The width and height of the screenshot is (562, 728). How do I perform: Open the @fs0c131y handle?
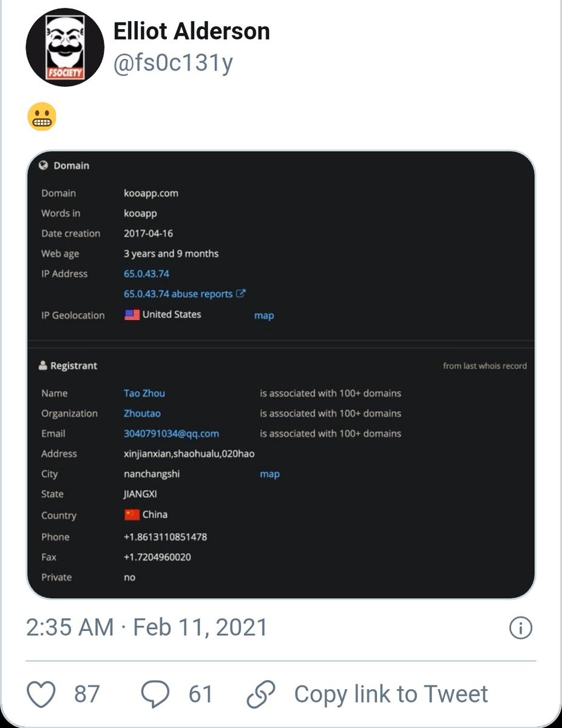click(173, 62)
